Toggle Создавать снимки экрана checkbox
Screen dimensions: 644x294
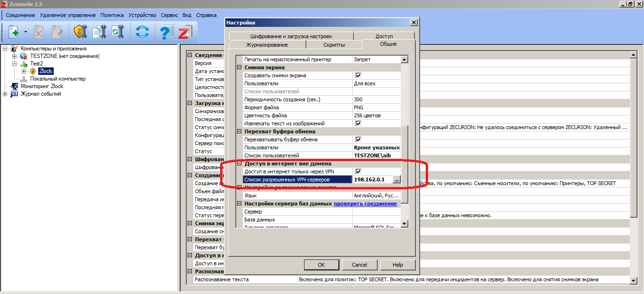(358, 75)
